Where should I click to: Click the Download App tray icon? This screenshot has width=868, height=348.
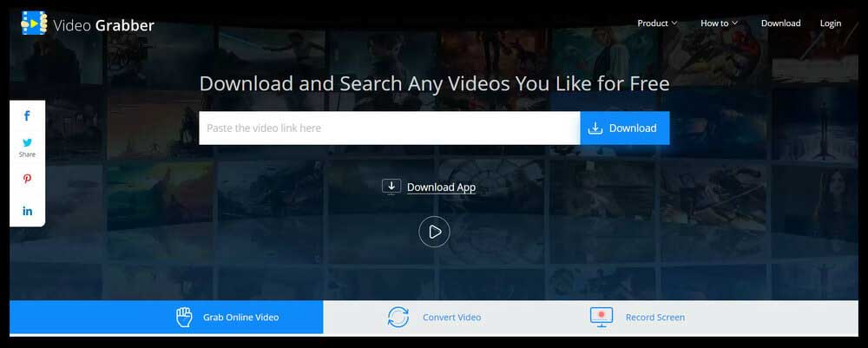391,187
